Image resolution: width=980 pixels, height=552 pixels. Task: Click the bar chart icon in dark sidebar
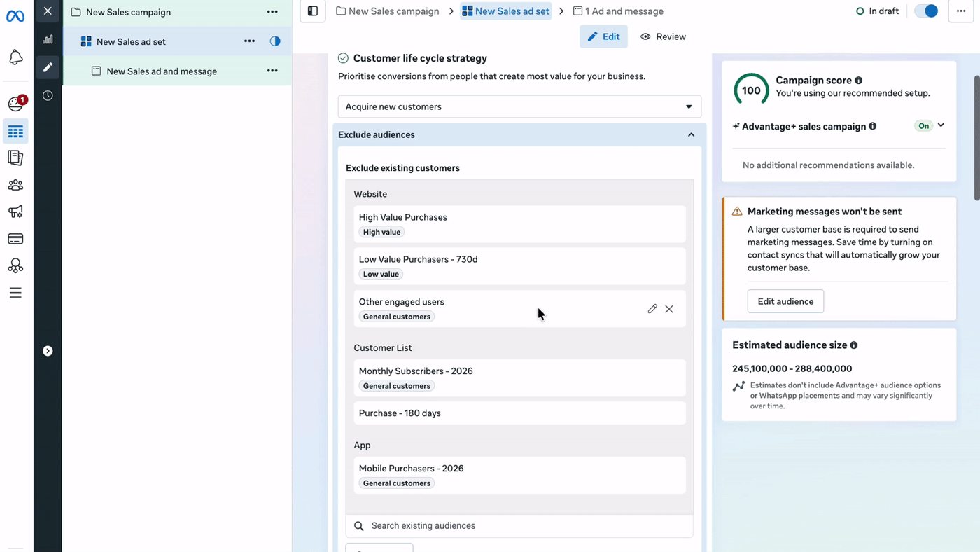click(48, 40)
